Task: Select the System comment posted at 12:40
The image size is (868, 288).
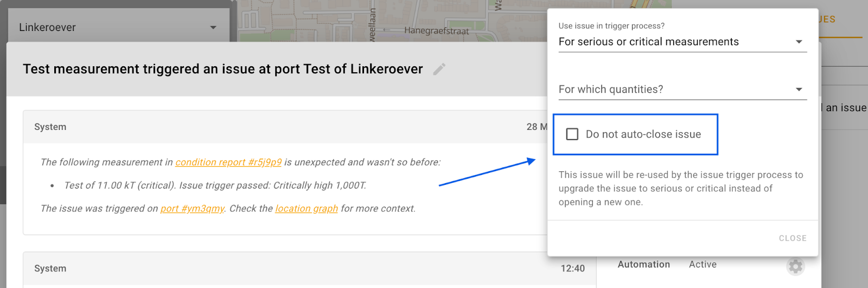Action: [50, 268]
